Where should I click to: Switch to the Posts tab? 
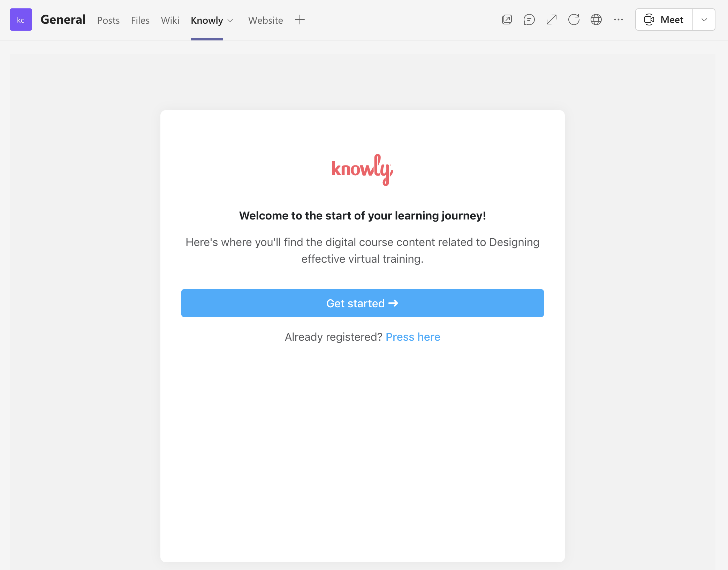point(108,21)
